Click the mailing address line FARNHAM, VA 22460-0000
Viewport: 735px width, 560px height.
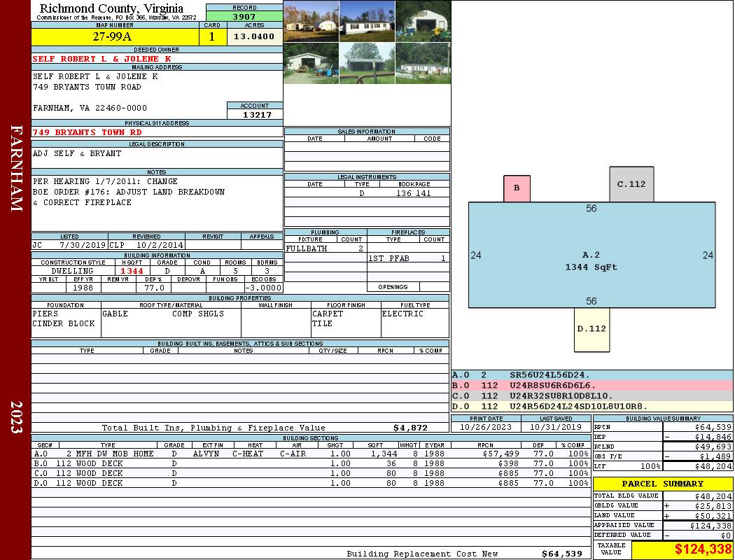point(90,108)
